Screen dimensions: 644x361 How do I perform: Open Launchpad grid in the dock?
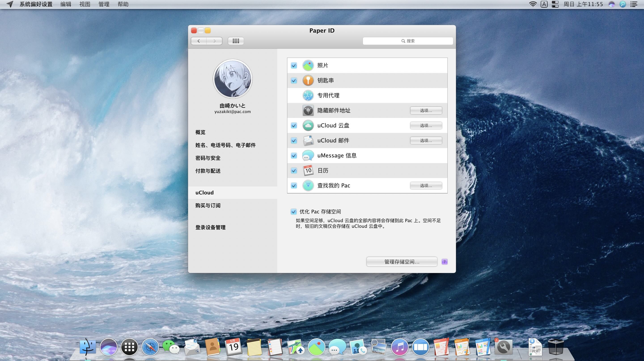tap(129, 347)
